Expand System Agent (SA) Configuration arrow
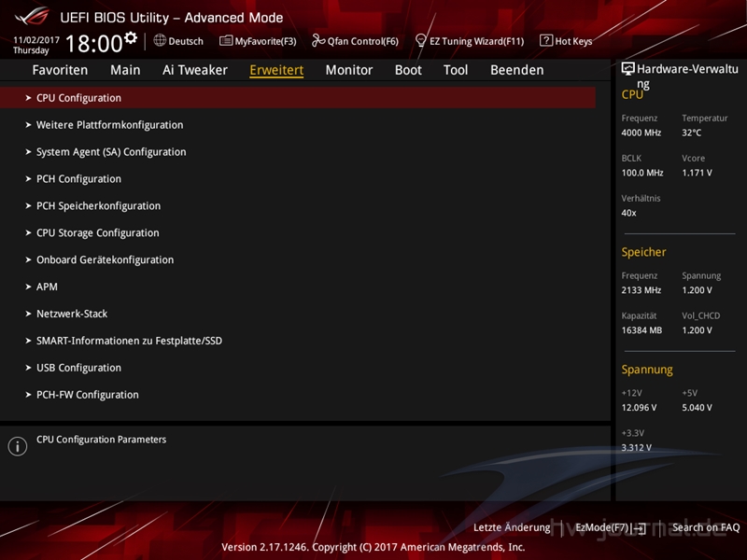The height and width of the screenshot is (560, 747). click(x=28, y=152)
